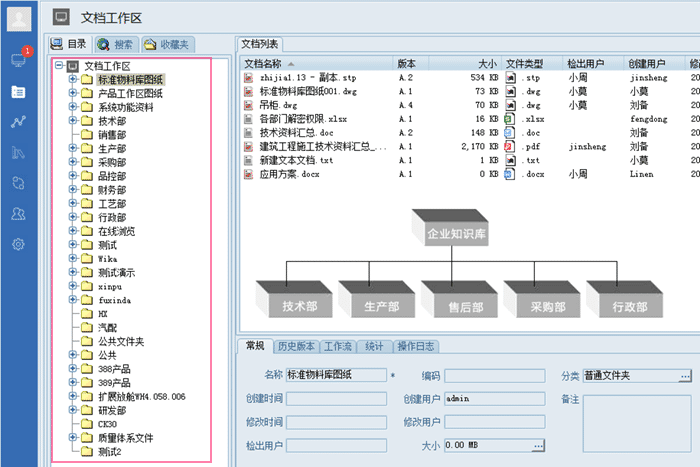Switch to the 收藏夹 tab
This screenshot has width=700, height=467.
tap(167, 45)
